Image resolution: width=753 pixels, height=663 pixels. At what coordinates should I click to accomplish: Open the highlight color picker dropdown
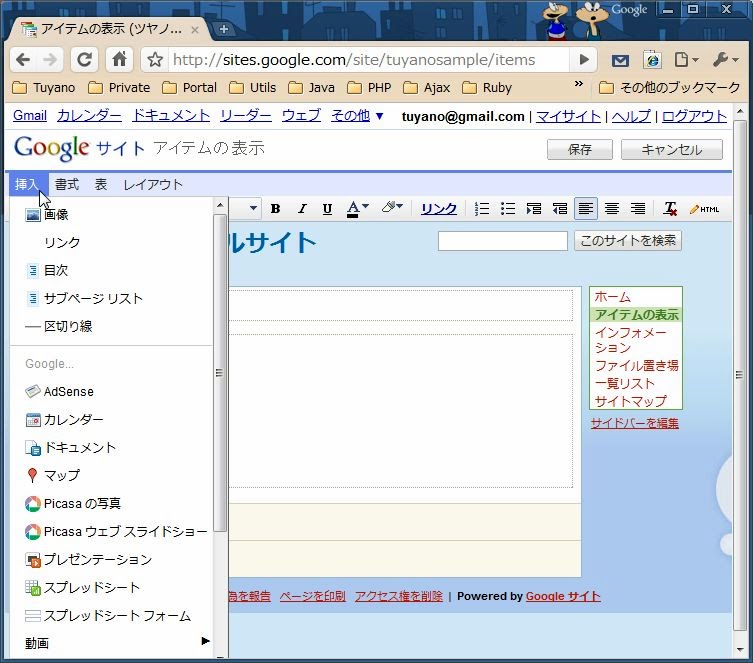(392, 209)
